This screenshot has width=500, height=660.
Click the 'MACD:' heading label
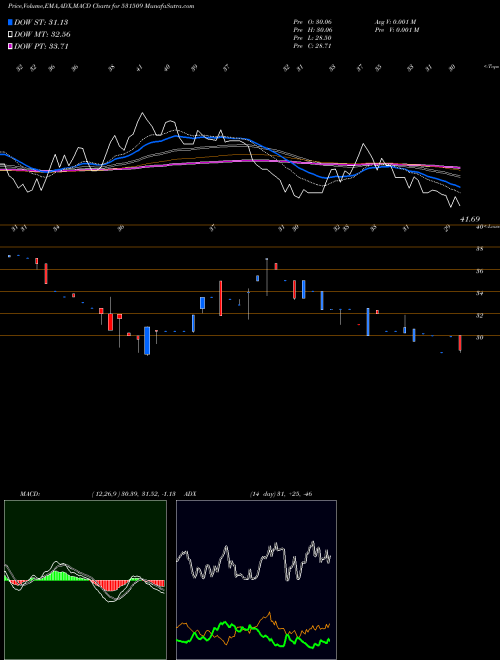tap(30, 494)
